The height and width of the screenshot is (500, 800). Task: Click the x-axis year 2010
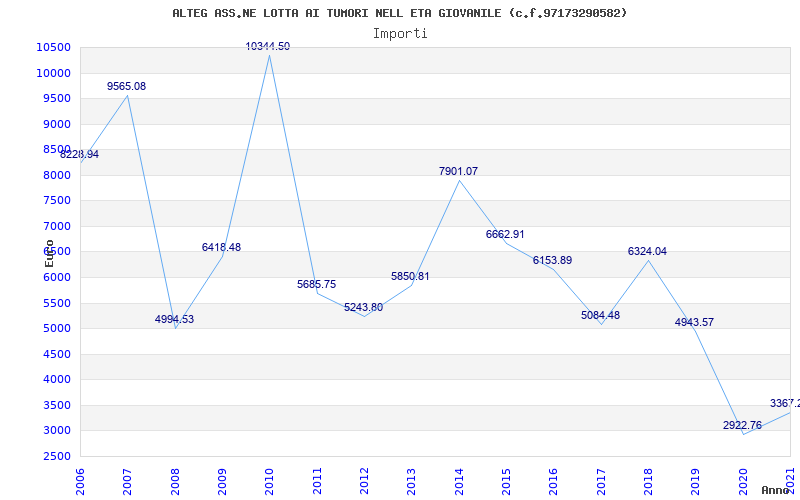click(269, 481)
